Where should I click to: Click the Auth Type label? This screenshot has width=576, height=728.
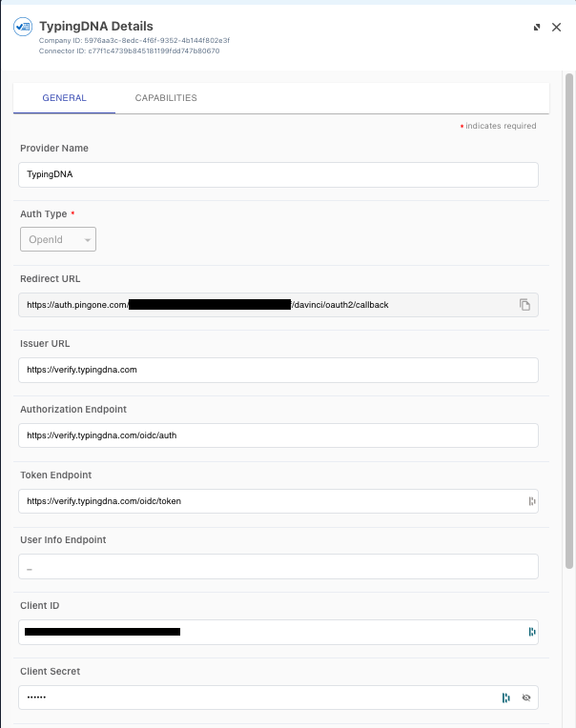(44, 214)
